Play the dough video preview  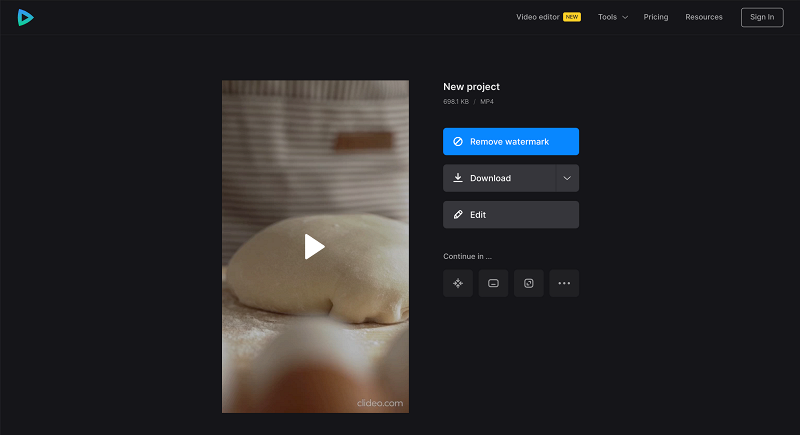pos(314,247)
